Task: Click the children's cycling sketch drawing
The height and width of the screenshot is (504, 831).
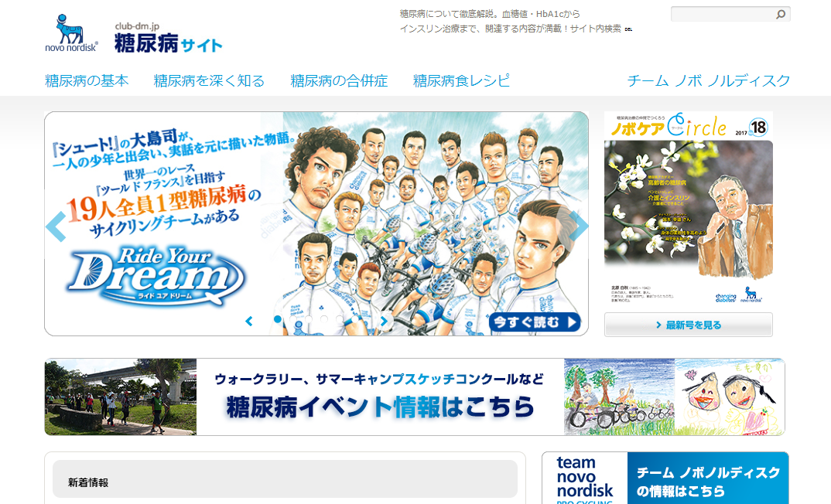Action: point(619,397)
